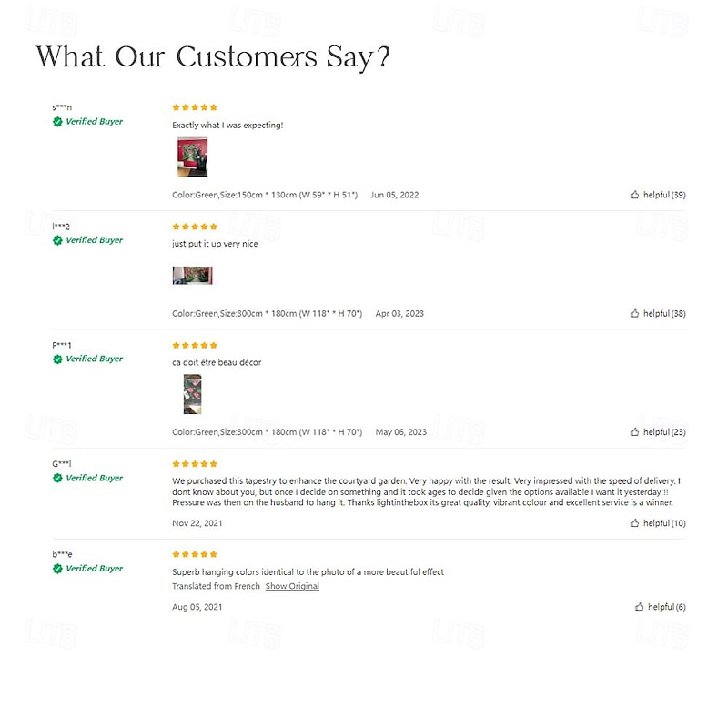Screen dimensions: 728x728
Task: Click verified badge icon next to G***l
Action: [57, 478]
